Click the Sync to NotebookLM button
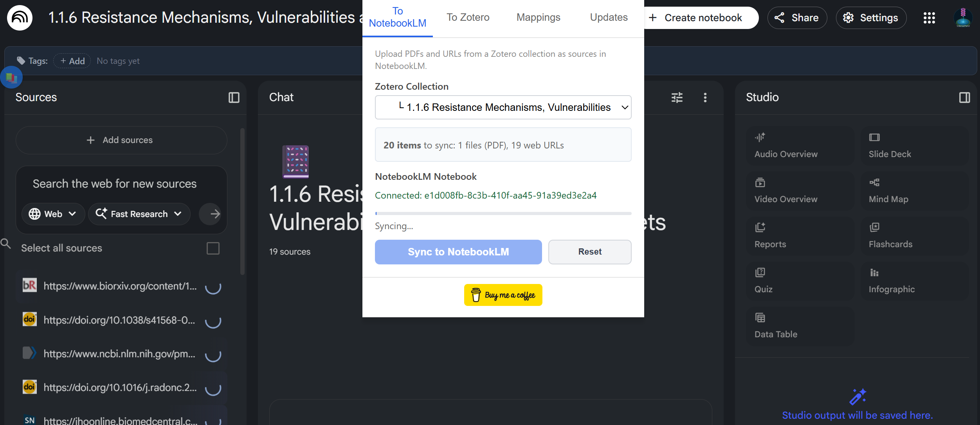This screenshot has height=425, width=980. point(458,252)
